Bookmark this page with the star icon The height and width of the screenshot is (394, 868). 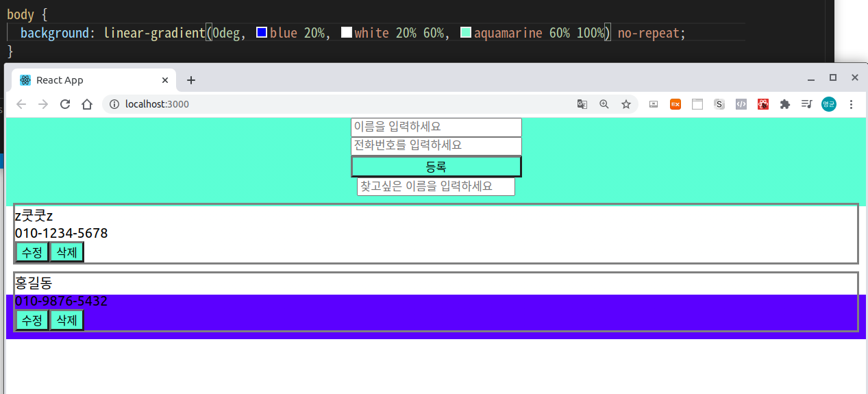click(626, 104)
